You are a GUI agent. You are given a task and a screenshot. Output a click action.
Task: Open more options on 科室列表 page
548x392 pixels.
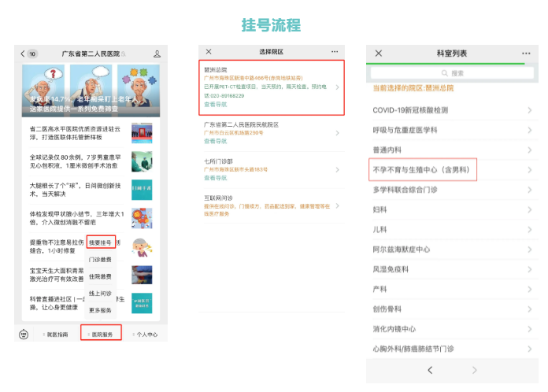[x=526, y=54]
